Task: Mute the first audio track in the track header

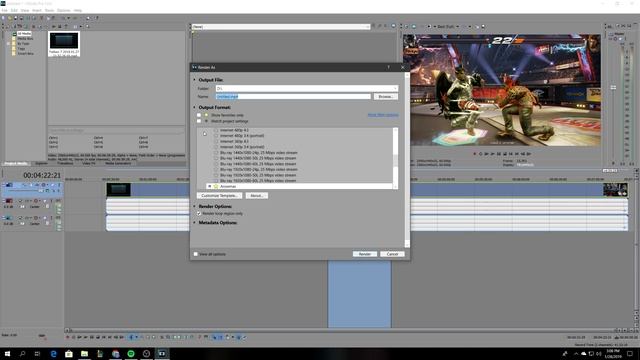Action: point(45,201)
